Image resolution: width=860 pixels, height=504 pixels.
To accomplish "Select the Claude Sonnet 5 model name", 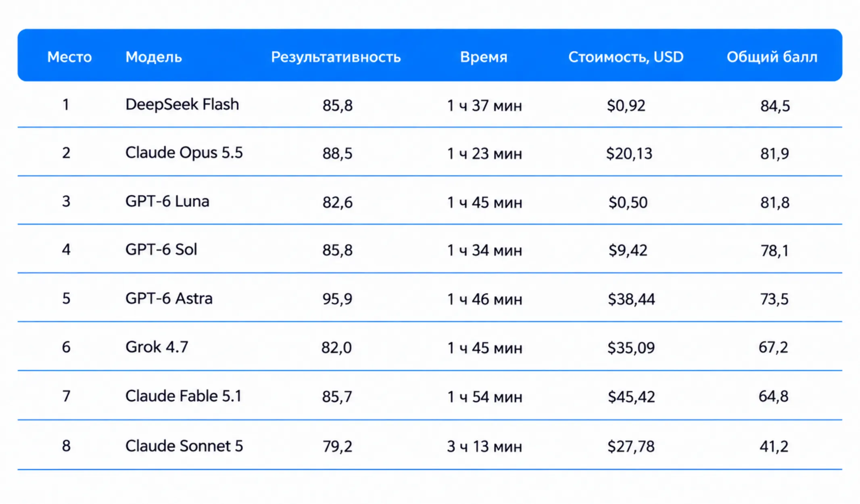I will point(184,446).
